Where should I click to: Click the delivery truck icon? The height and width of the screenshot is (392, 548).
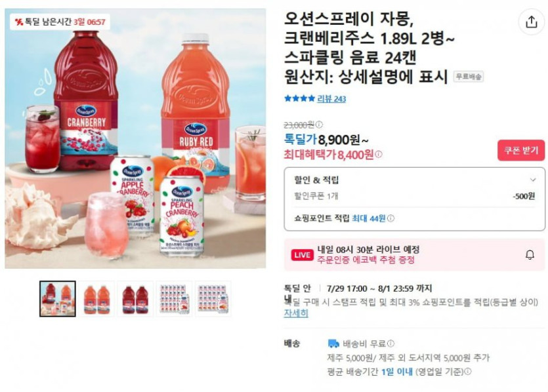(333, 344)
